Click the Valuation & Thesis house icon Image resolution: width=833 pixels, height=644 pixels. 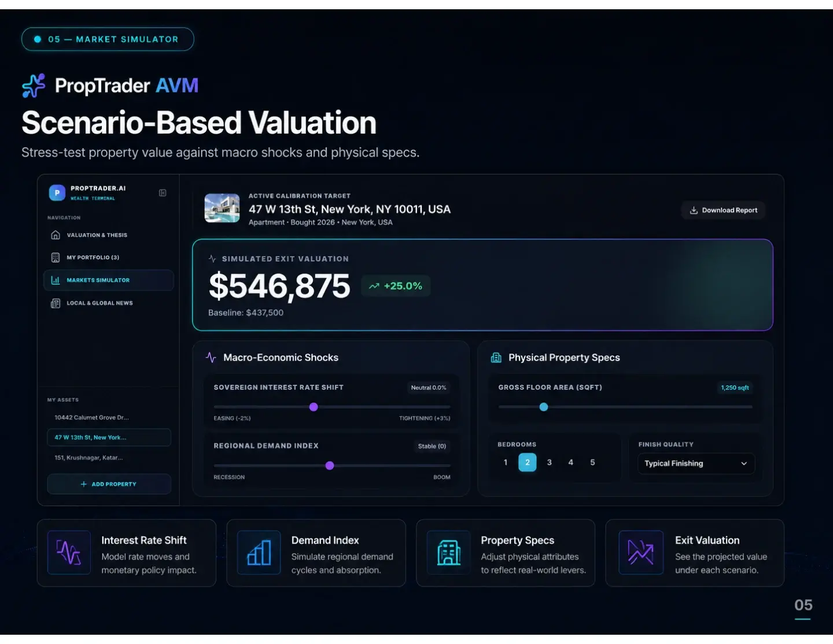56,235
